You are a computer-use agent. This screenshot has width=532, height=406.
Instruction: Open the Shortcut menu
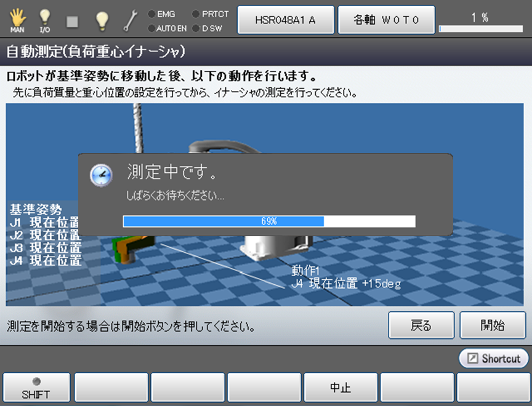[x=494, y=359]
